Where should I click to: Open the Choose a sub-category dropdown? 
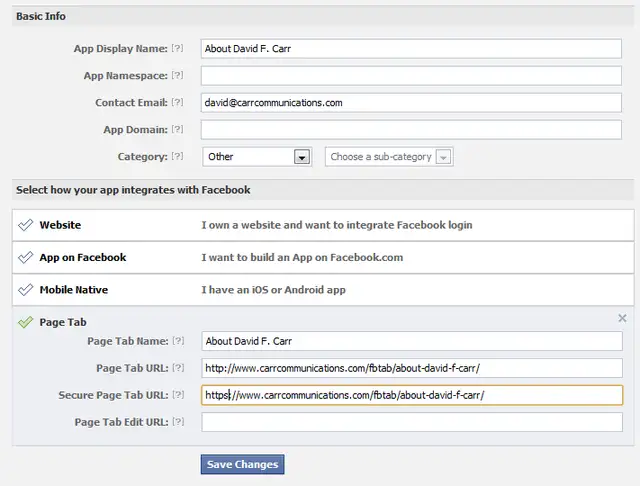click(389, 157)
